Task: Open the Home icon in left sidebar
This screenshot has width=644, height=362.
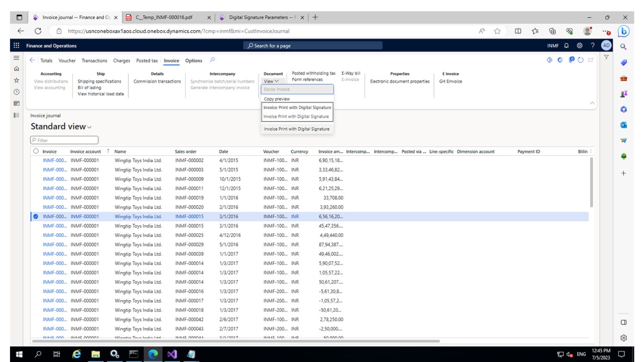Action: pos(17,69)
